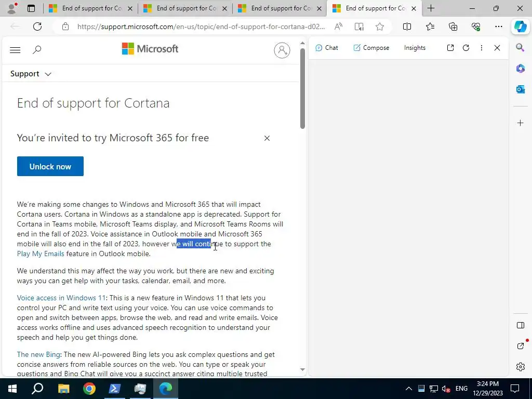Open Collections icon
This screenshot has width=532, height=399.
click(453, 26)
